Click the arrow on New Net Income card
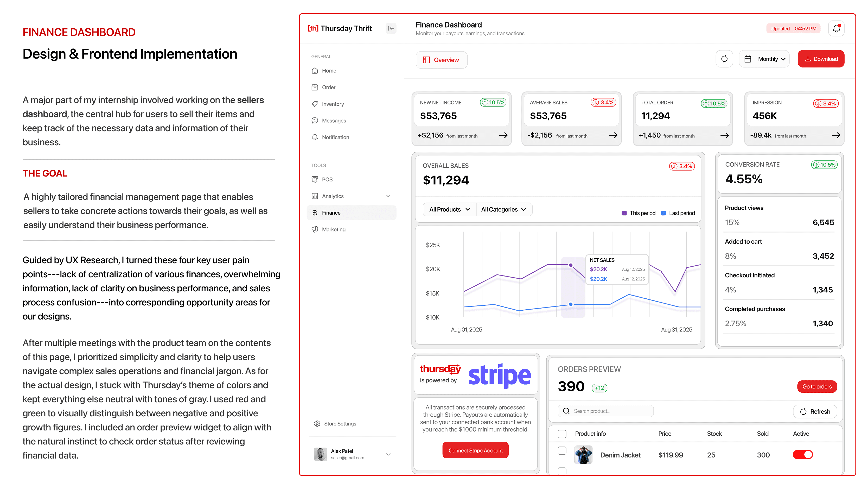Image resolution: width=868 pixels, height=489 pixels. (x=503, y=135)
